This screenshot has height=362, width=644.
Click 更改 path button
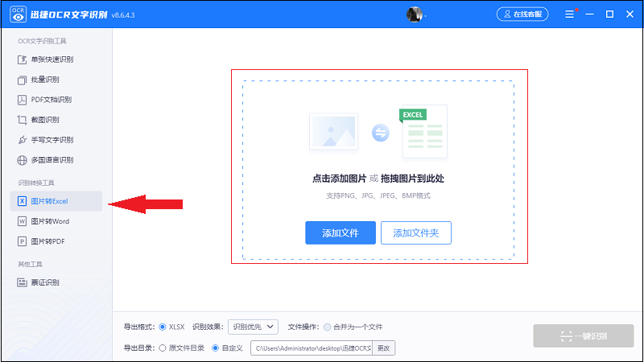tap(384, 348)
